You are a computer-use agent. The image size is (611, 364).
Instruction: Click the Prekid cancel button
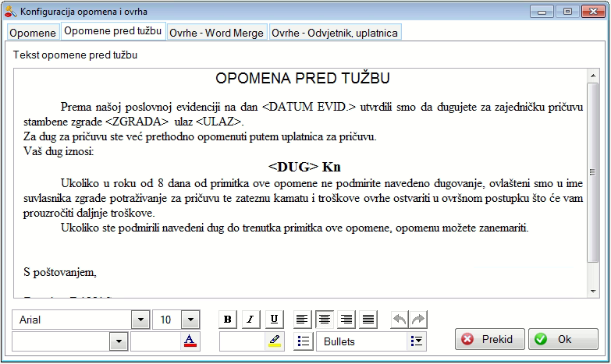coord(490,340)
